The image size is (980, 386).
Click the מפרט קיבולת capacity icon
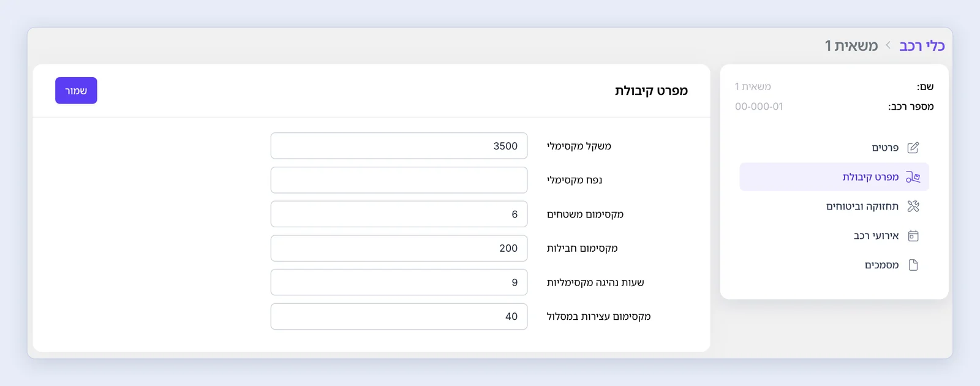(913, 177)
